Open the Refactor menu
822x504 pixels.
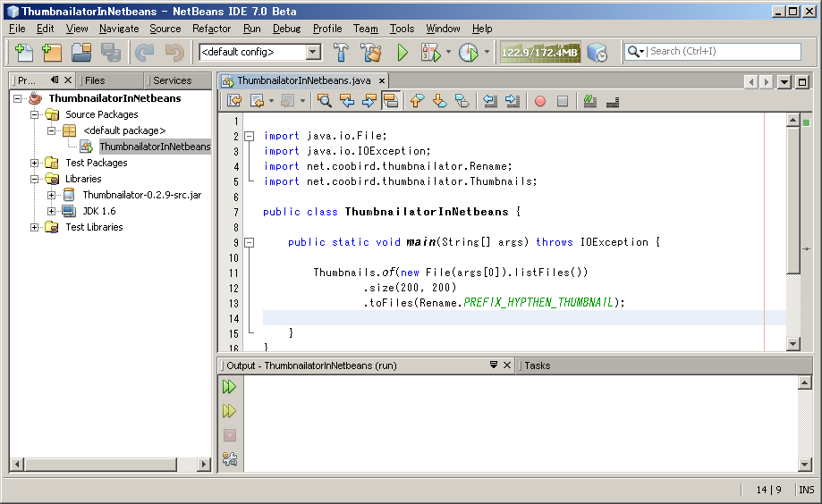pos(211,29)
